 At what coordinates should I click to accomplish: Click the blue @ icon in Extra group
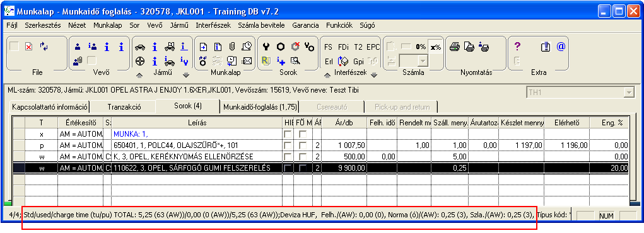tap(561, 47)
